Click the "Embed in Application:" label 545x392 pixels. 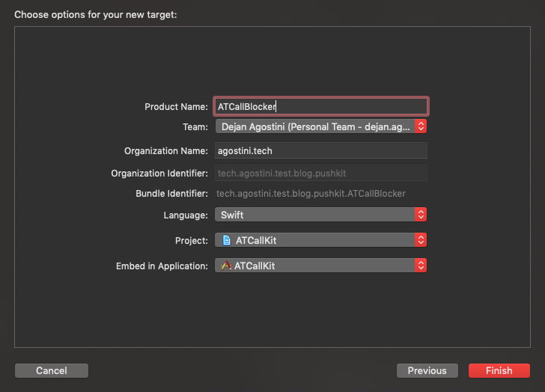(162, 266)
